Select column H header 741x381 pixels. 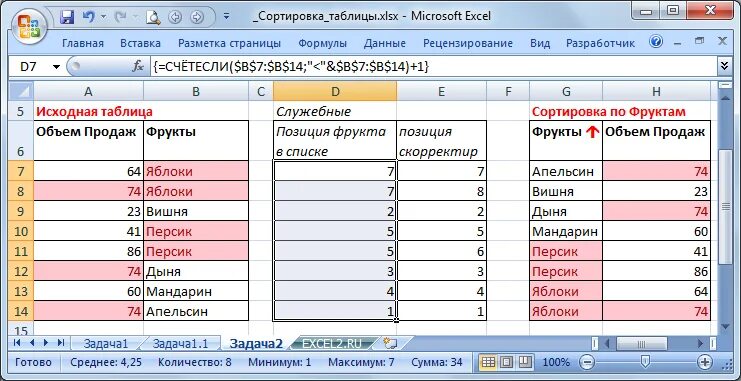[x=656, y=91]
